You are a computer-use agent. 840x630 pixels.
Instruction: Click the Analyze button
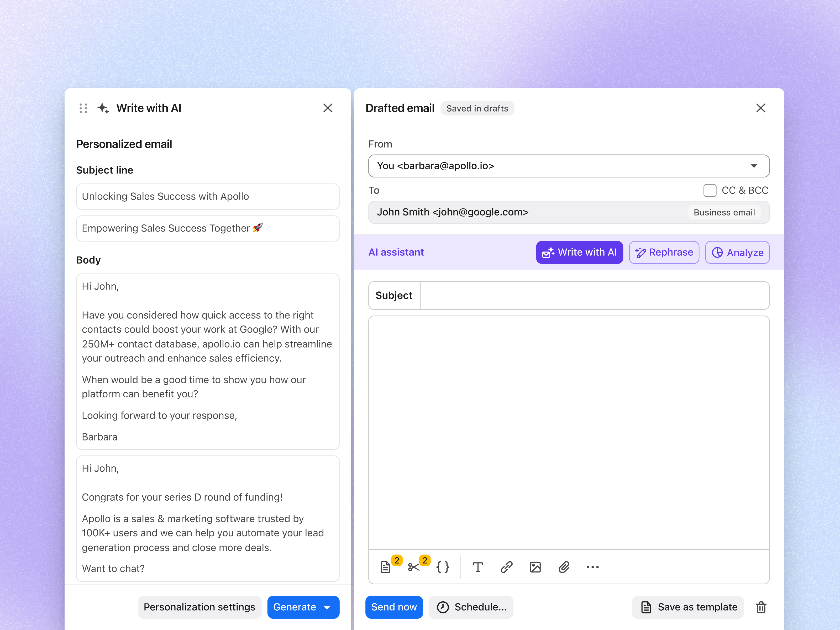tap(737, 253)
